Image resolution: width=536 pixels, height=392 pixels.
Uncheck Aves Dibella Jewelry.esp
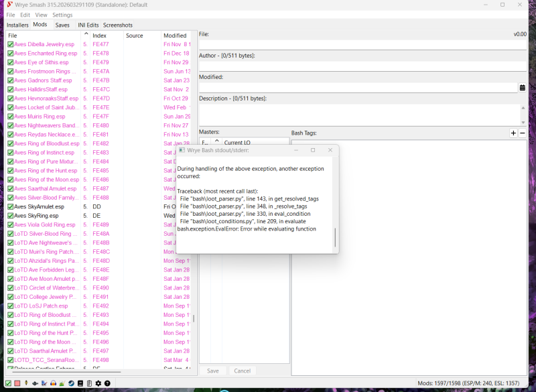[11, 44]
